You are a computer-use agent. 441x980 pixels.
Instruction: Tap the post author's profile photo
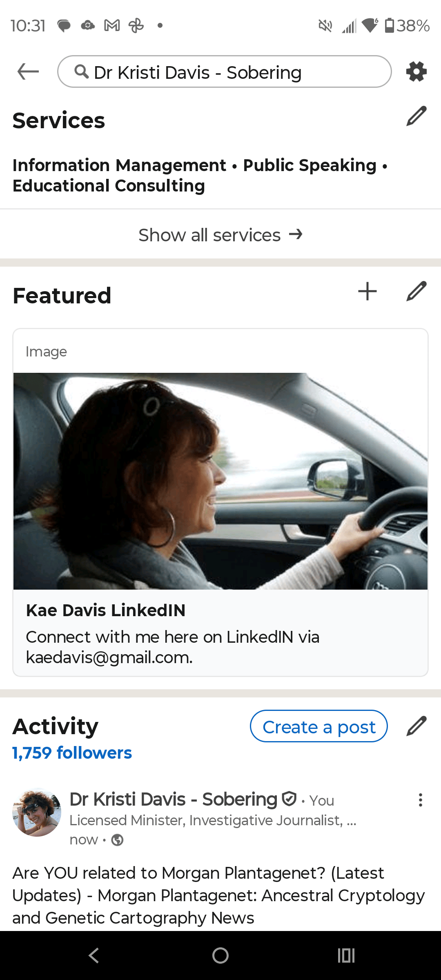coord(37,812)
